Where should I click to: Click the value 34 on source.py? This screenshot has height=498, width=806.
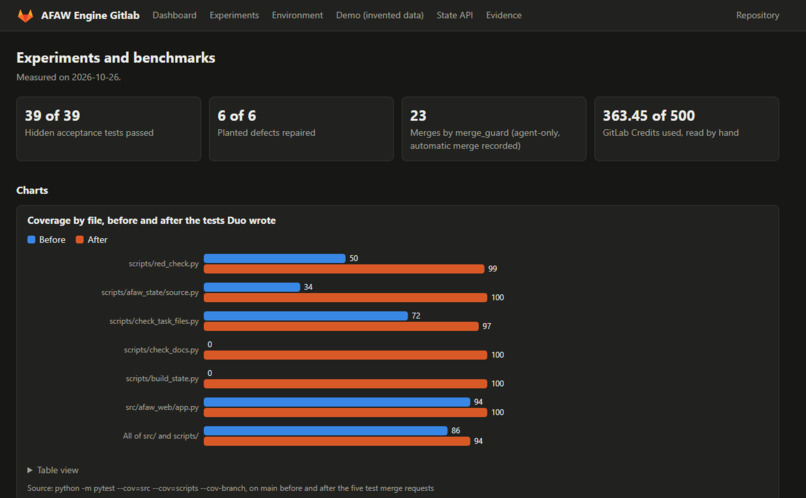(x=308, y=287)
